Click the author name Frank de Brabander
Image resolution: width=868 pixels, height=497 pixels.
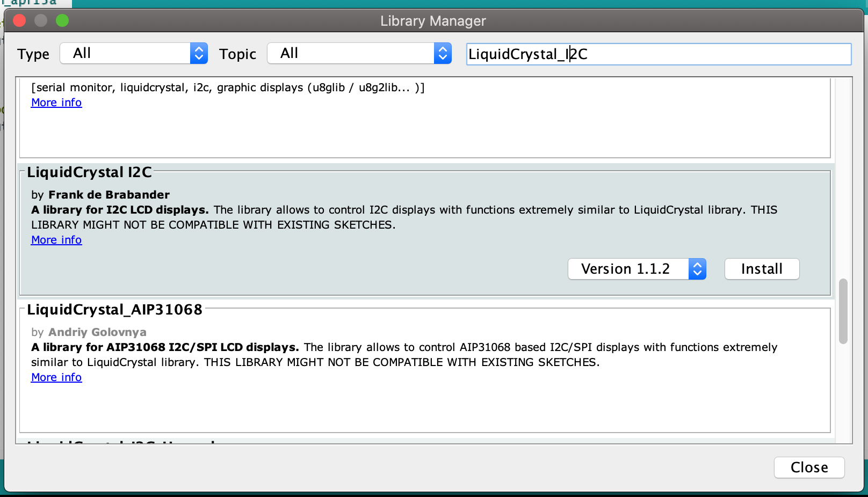[x=109, y=195]
